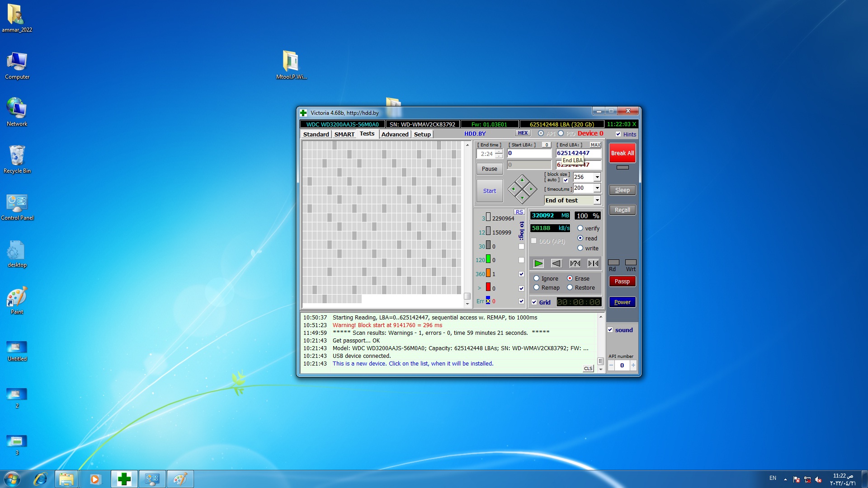Click the red Break All button
868x488 pixels.
tap(623, 153)
